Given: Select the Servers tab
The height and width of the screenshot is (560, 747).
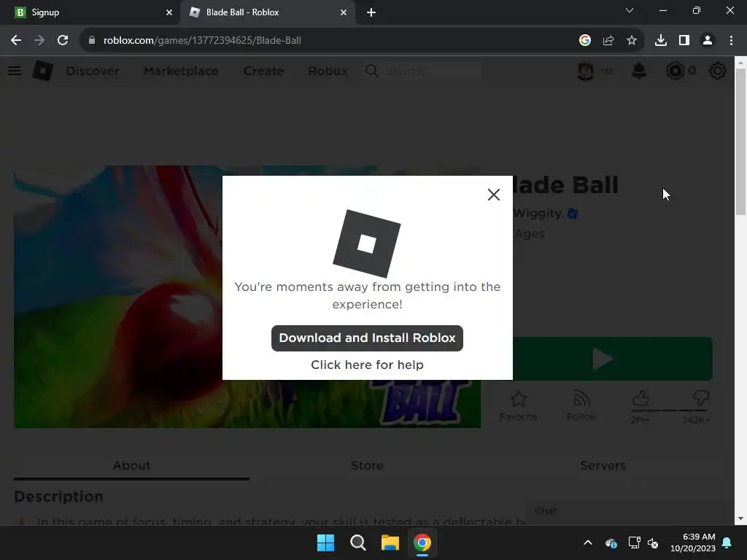Looking at the screenshot, I should coord(603,466).
